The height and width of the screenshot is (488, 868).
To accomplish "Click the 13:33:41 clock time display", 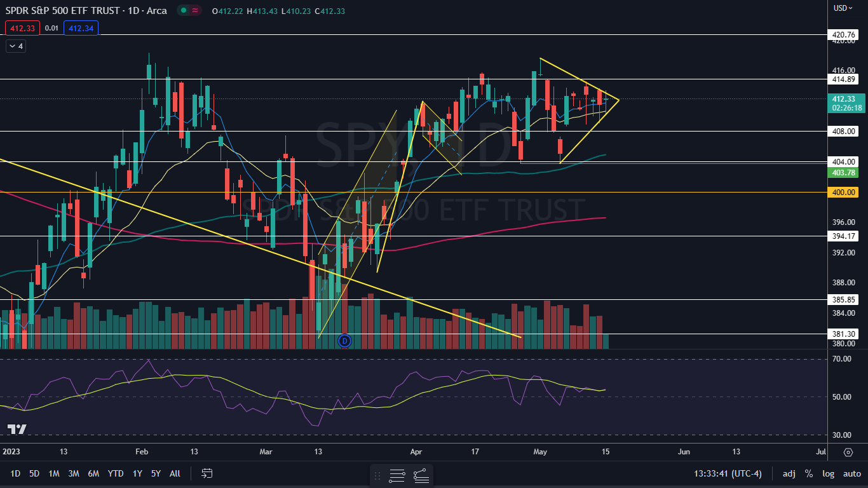I will (710, 473).
